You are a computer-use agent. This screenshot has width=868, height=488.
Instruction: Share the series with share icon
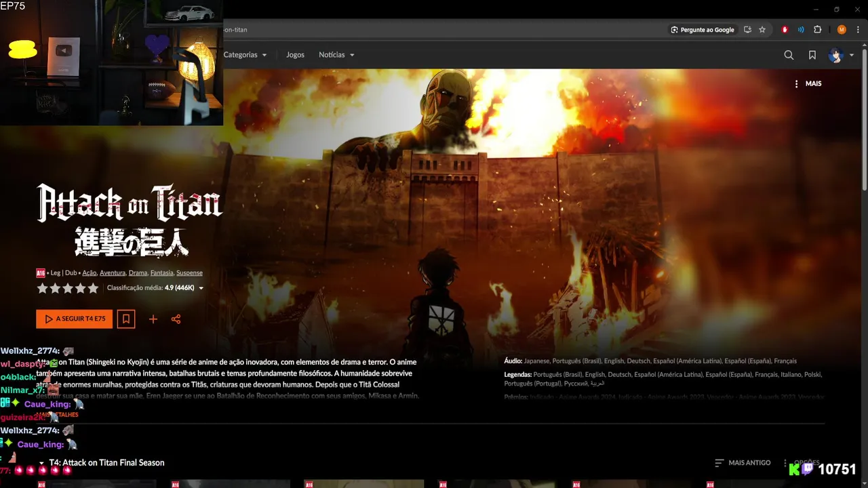click(176, 319)
